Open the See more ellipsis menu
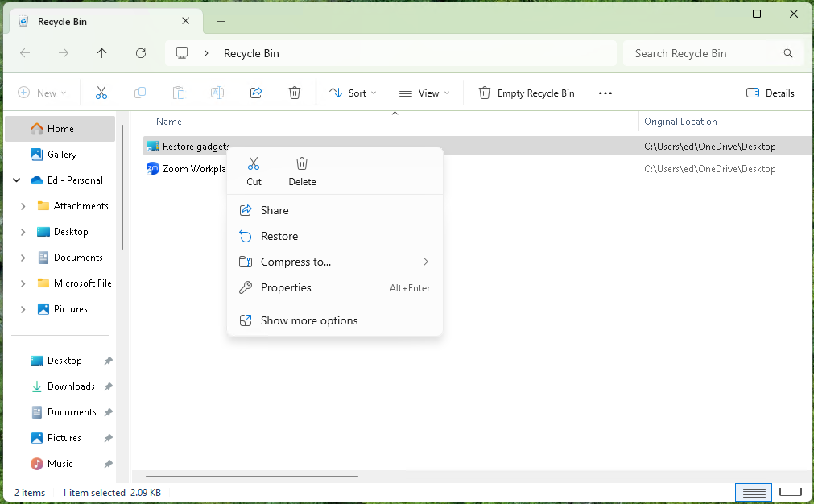 [605, 93]
